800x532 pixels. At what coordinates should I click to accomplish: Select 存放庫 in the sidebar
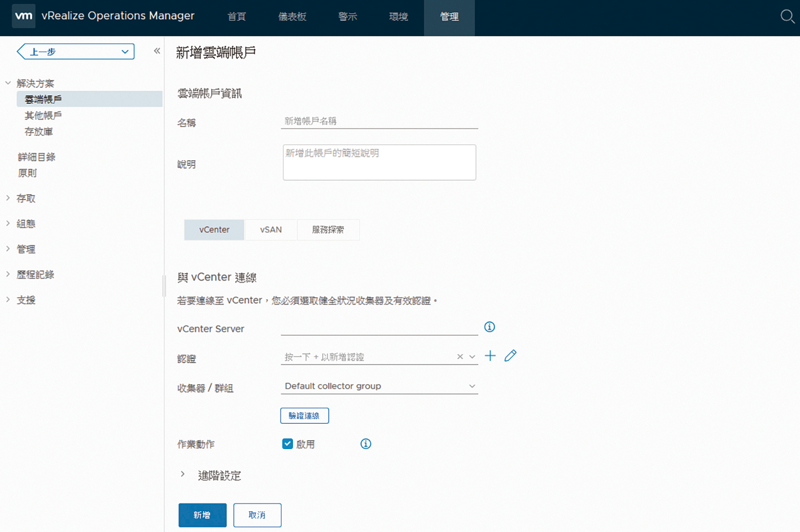click(39, 131)
